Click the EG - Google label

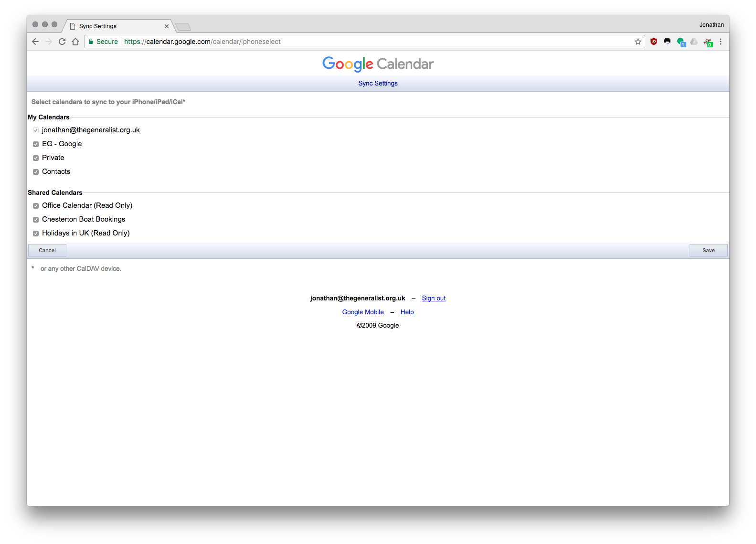[x=62, y=144]
